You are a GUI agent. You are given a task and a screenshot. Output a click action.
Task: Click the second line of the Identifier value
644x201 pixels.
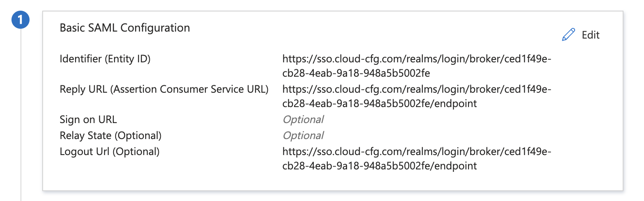pos(356,73)
